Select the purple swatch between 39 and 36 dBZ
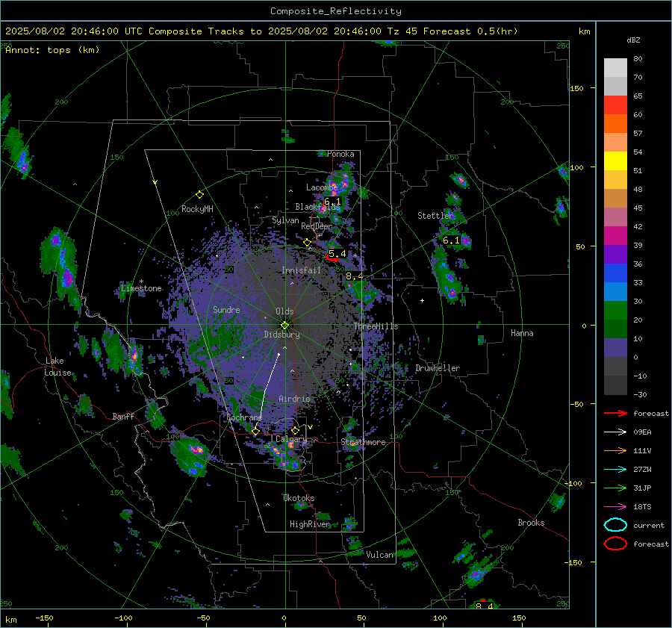Image resolution: width=672 pixels, height=628 pixels. click(615, 254)
